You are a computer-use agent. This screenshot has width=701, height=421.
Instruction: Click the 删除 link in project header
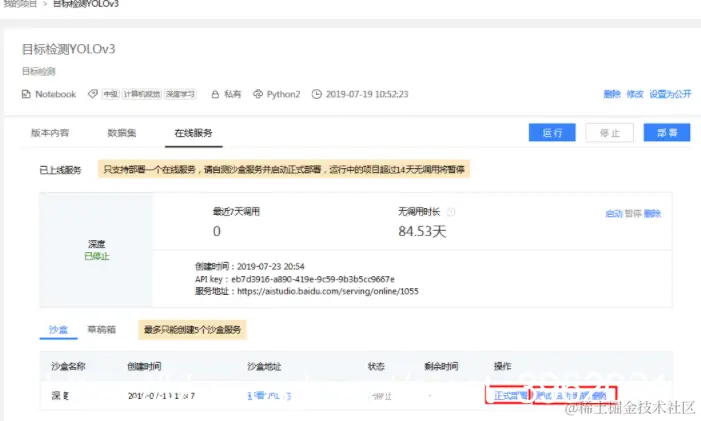[612, 94]
